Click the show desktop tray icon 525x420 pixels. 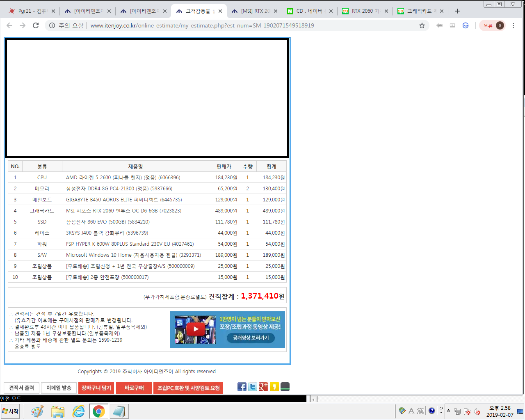pyautogui.click(x=520, y=411)
